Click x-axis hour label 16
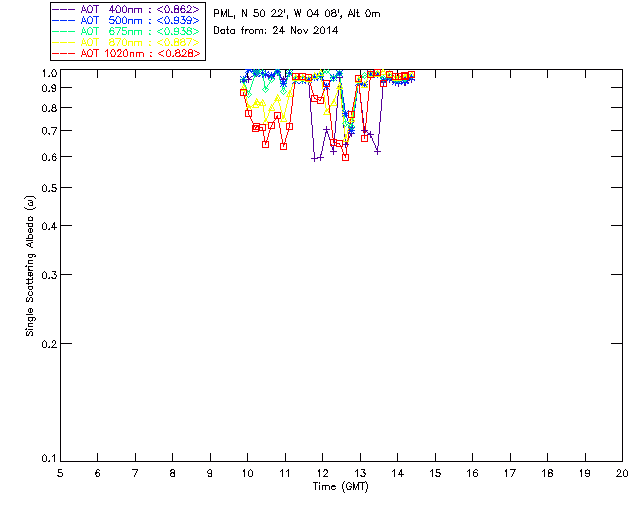640x512 pixels. pos(473,473)
